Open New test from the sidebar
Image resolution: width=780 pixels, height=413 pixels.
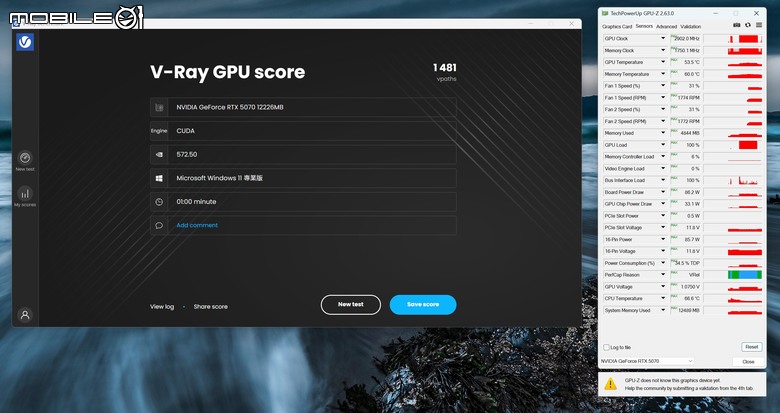25,161
